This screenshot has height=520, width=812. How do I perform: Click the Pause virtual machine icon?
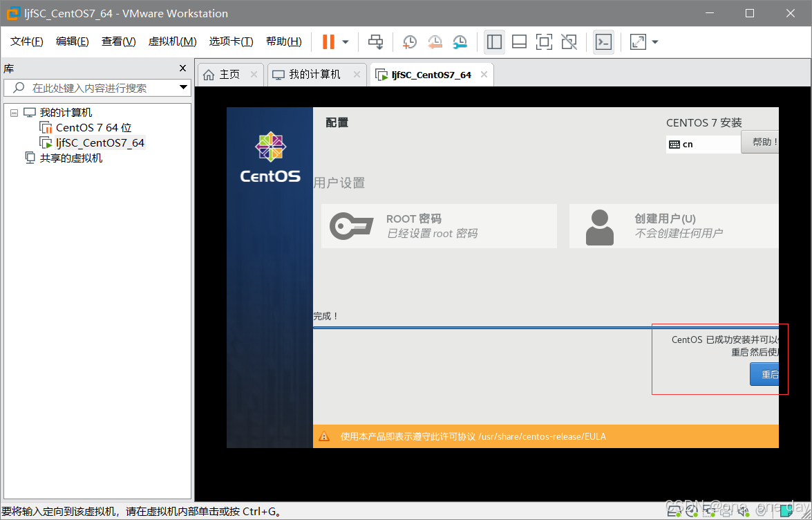click(x=328, y=42)
